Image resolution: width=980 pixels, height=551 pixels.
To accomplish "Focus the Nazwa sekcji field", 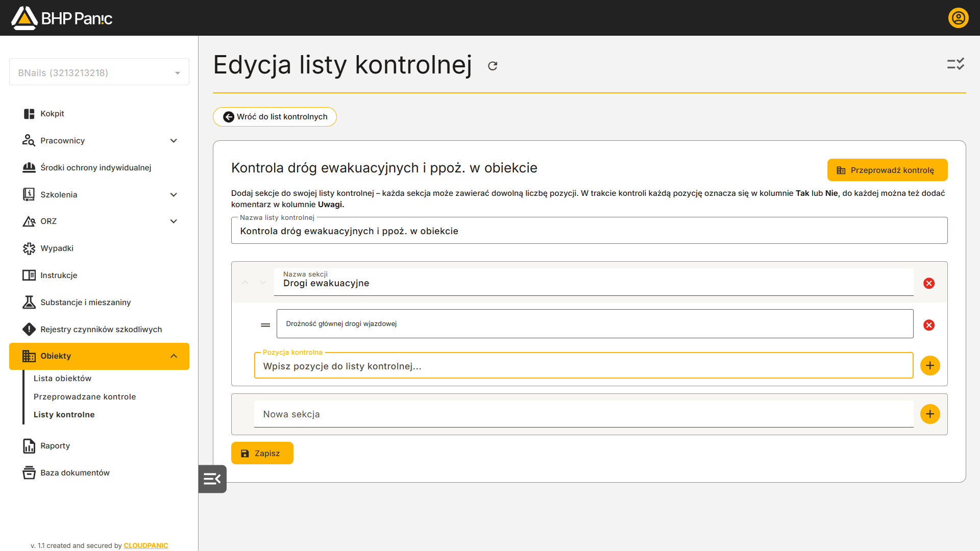I will (x=594, y=283).
